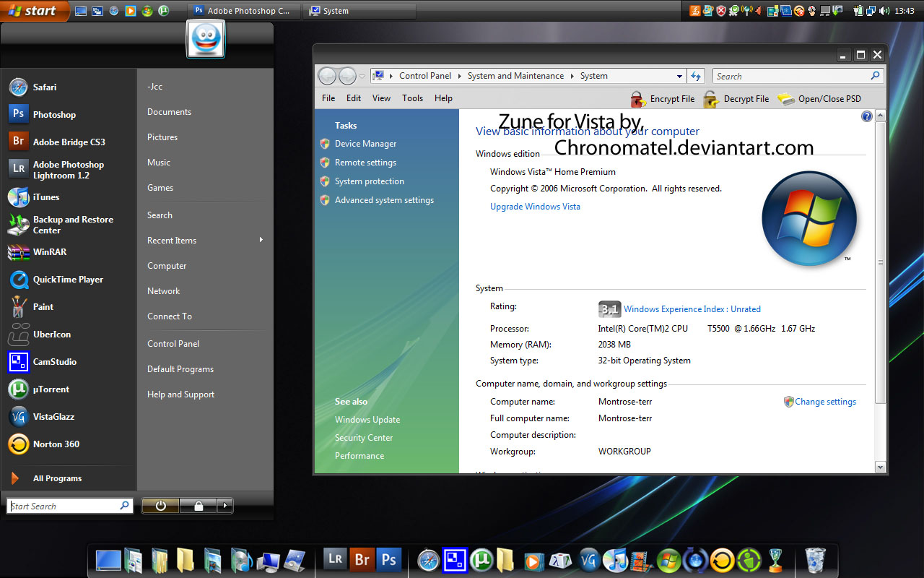Click the Photoshop Ps icon in the dock
Viewport: 924px width, 578px height.
389,559
